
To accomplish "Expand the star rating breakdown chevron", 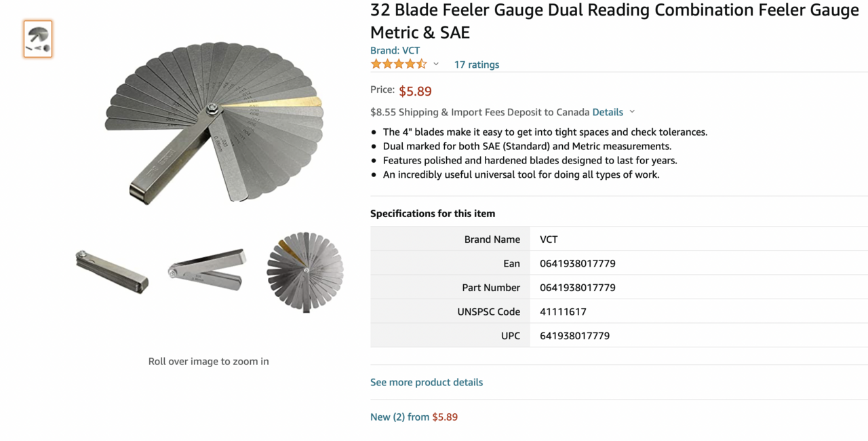I will (436, 64).
